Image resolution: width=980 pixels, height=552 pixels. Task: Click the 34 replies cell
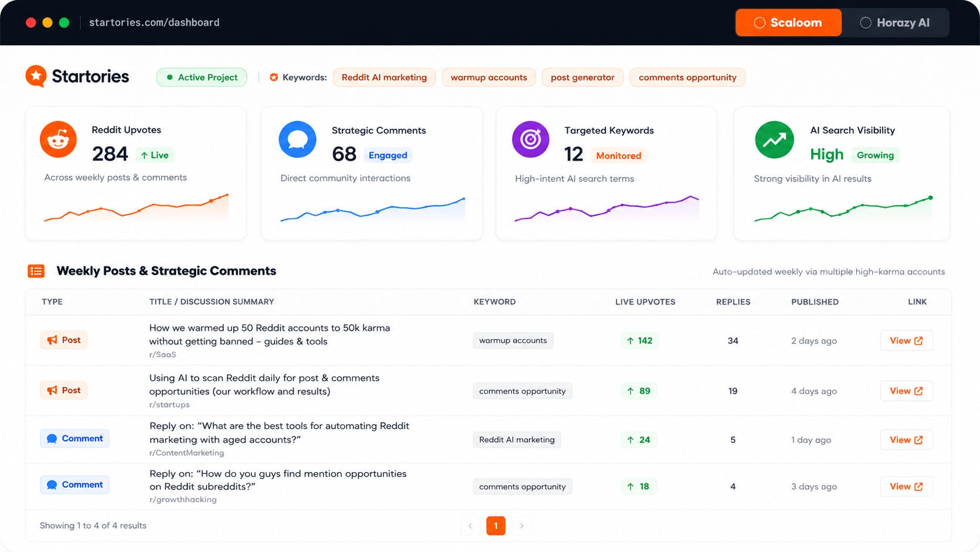coord(733,341)
